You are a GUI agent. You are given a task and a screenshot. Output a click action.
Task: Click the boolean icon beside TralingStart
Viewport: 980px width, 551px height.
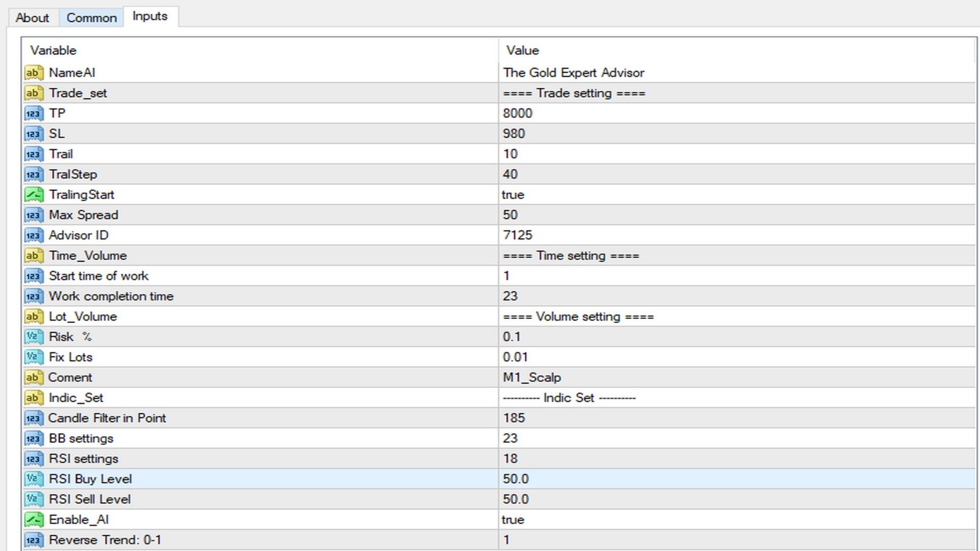33,194
